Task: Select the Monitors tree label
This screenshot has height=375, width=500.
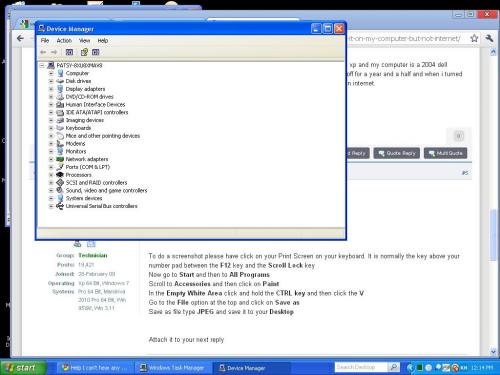Action: (76, 151)
